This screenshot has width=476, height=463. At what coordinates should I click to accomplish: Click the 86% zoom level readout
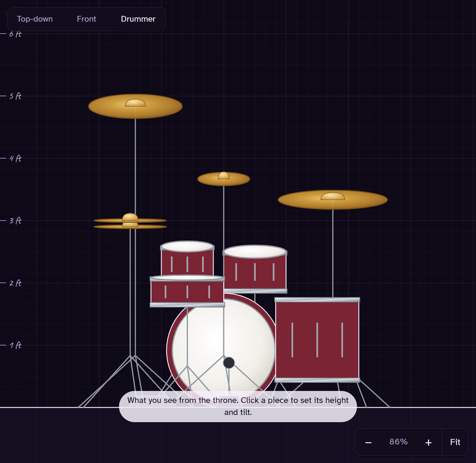398,442
